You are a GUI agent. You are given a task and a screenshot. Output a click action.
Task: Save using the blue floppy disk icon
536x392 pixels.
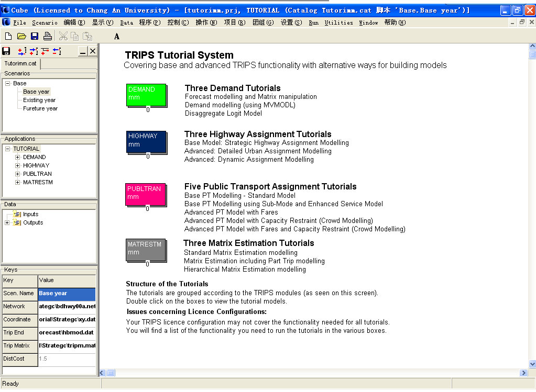click(35, 36)
